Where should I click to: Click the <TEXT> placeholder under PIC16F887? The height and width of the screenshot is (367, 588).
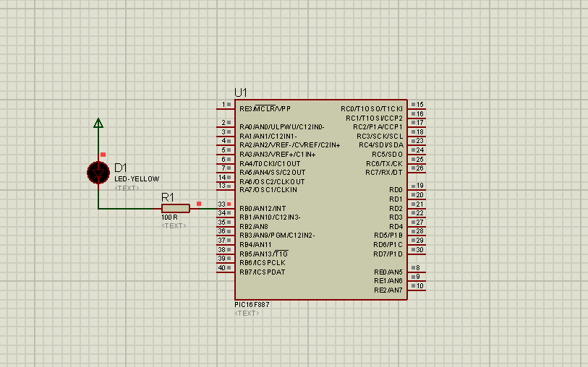247,313
